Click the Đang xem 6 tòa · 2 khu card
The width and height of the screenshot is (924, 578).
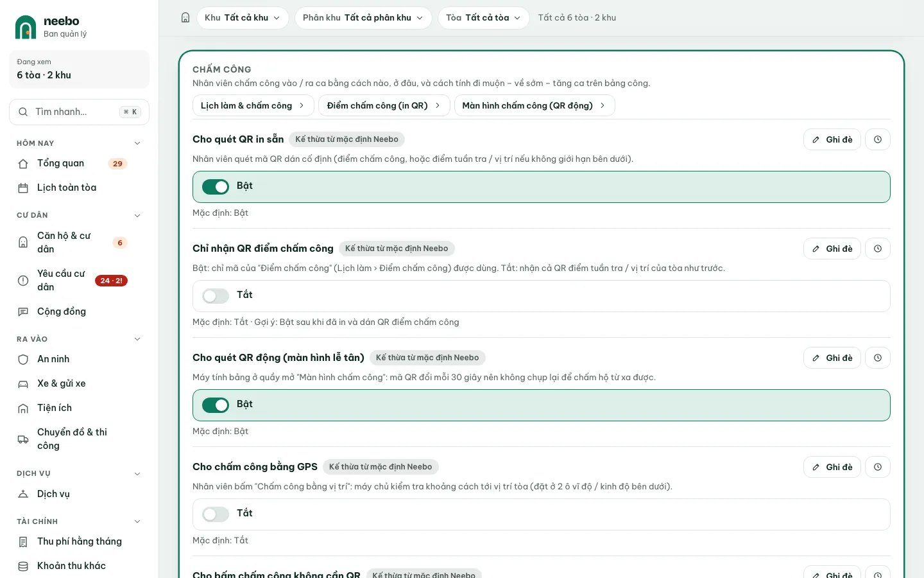coord(79,69)
